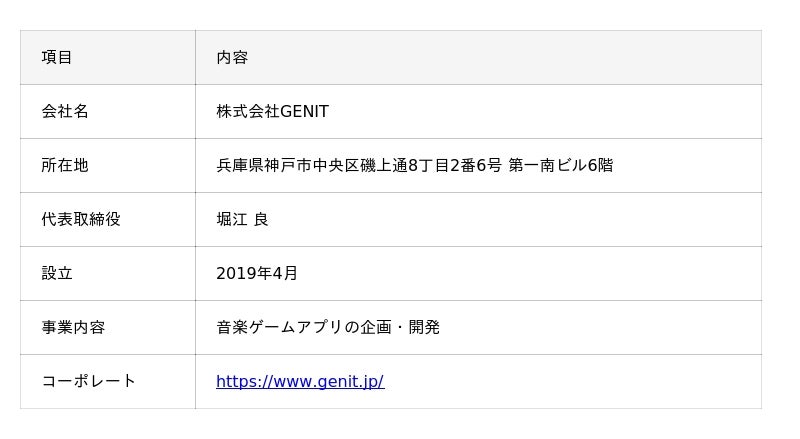Select the コーポレート label cell
Viewport: 800px width, 439px height.
89,381
